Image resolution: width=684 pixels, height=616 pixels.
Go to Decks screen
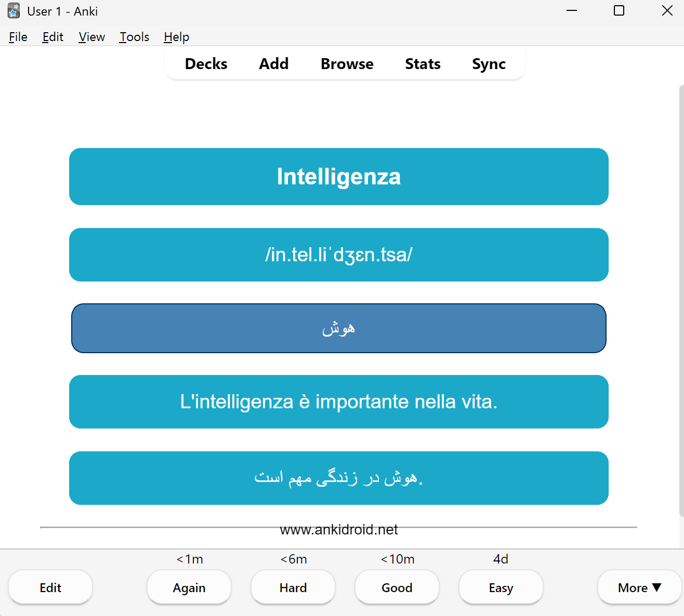[x=206, y=64]
